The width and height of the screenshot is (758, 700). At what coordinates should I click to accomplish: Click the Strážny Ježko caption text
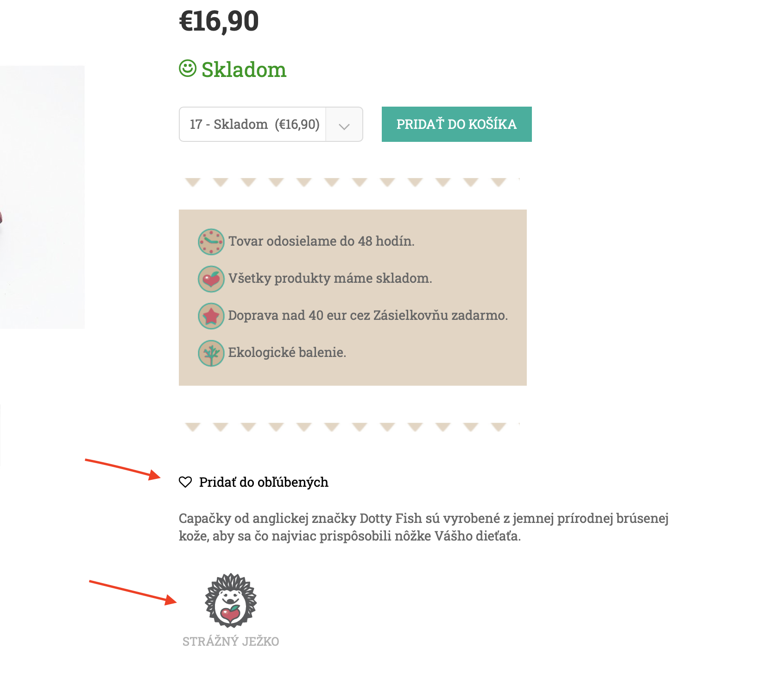point(231,642)
